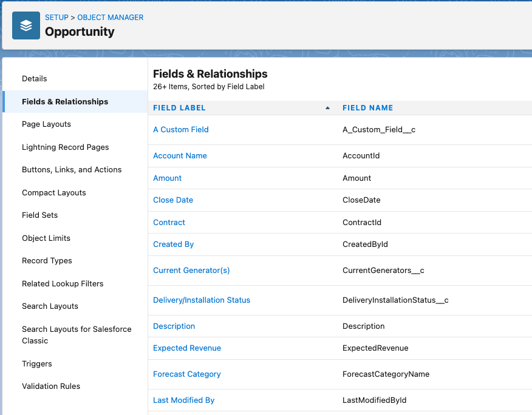The width and height of the screenshot is (532, 415).
Task: Open Record Types section
Action: [x=47, y=260]
